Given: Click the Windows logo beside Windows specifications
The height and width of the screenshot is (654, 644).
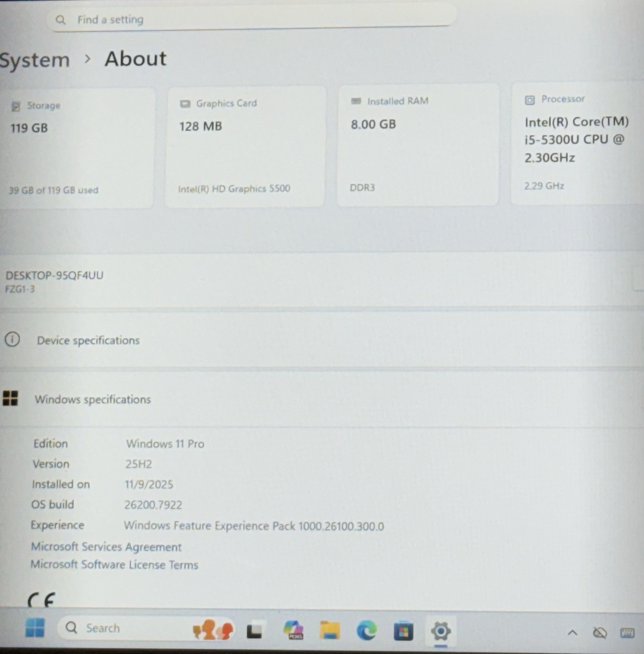Looking at the screenshot, I should click(x=10, y=398).
